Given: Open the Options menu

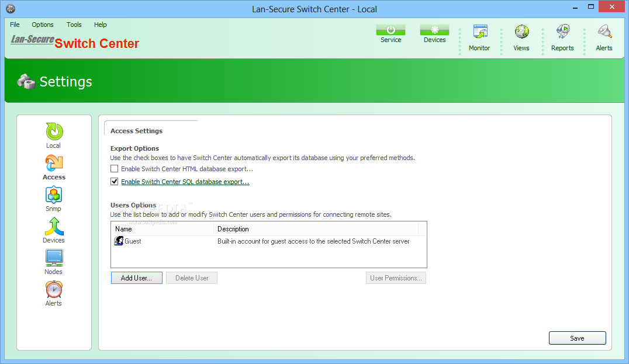Looking at the screenshot, I should pos(43,25).
